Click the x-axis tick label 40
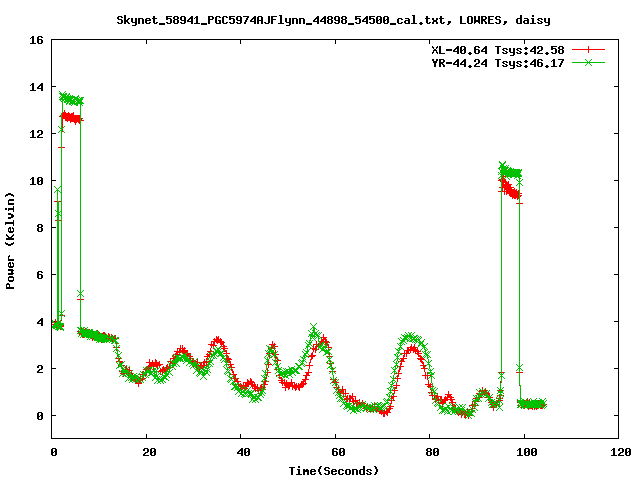Viewport: 640px width, 480px height. click(244, 452)
